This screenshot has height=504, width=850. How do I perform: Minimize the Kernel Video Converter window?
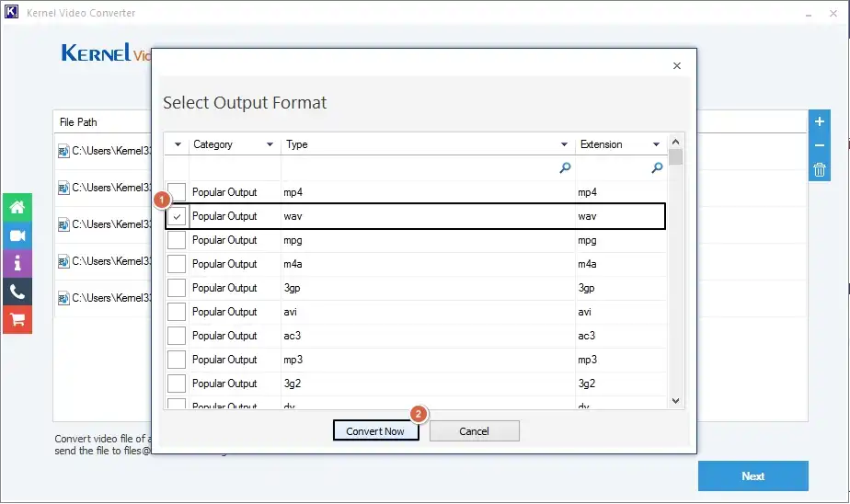click(x=809, y=14)
